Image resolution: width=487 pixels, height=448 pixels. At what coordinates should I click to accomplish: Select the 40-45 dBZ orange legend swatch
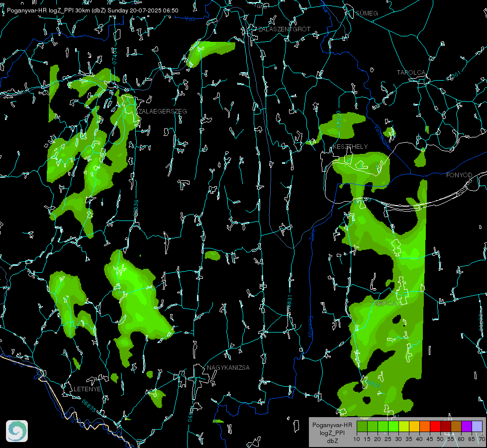[x=425, y=426]
